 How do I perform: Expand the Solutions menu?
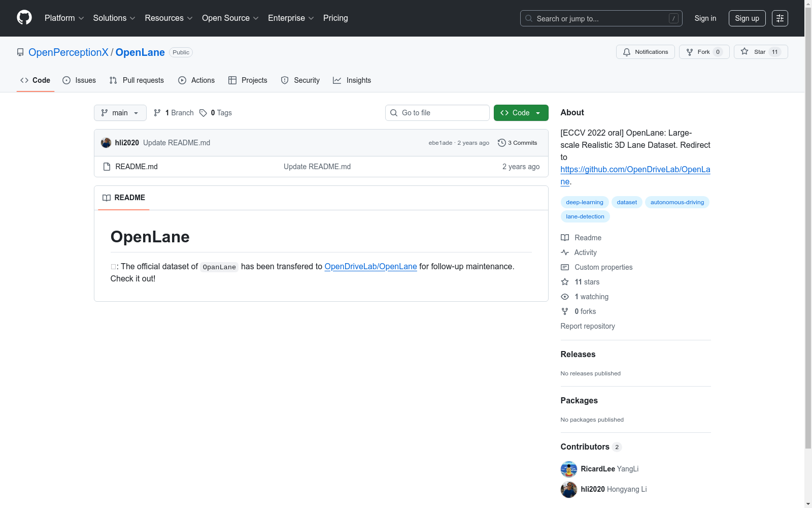click(x=114, y=18)
